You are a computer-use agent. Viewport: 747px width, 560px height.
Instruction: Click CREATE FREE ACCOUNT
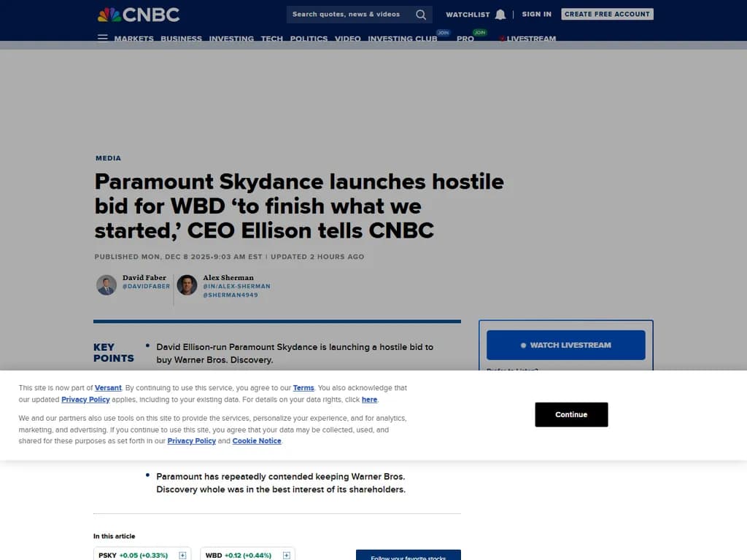click(x=607, y=13)
